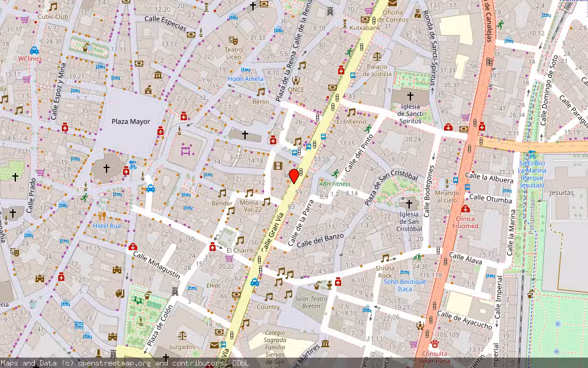Select the ONCE icon above its label
This screenshot has width=588, height=368.
click(x=296, y=80)
